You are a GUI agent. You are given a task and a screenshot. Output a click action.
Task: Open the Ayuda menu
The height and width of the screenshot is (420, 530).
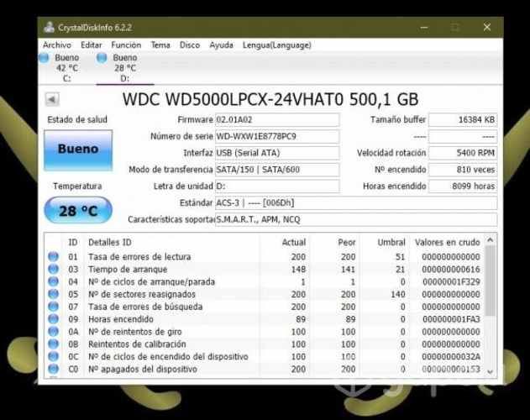(x=221, y=45)
